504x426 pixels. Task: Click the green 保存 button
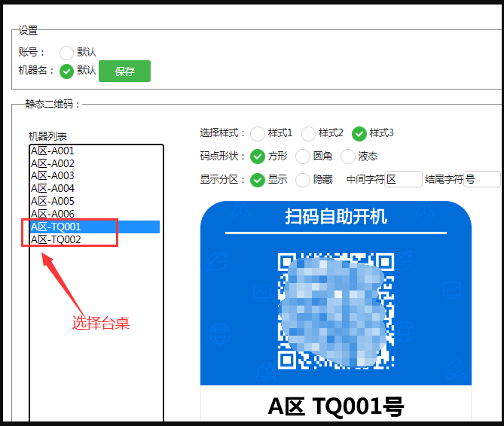124,71
